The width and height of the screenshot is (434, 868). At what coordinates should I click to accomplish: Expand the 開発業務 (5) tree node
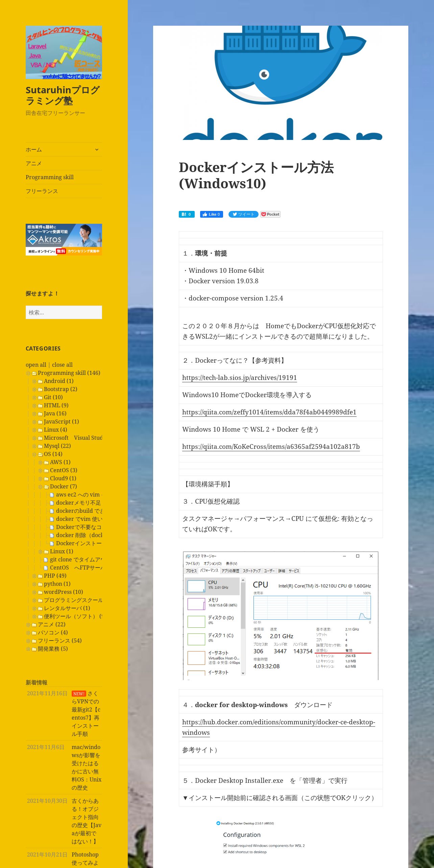(x=28, y=649)
